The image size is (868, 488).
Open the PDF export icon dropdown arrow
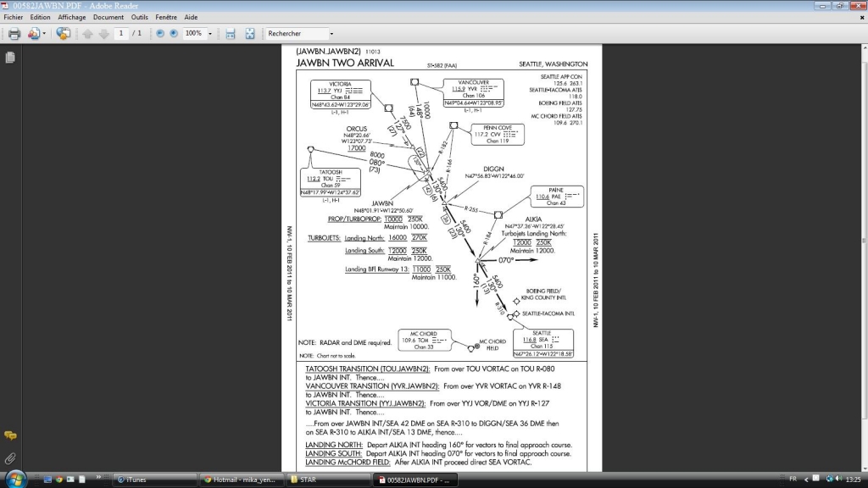45,34
